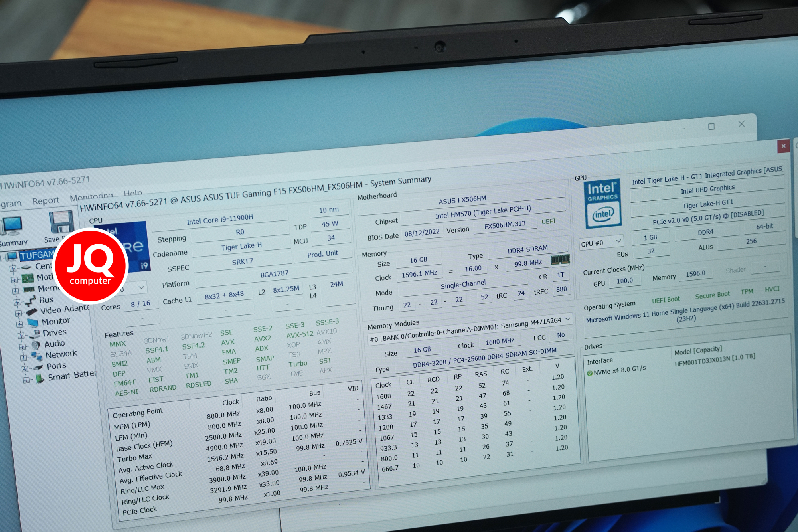Screen dimensions: 798x532
Task: Open the memory module Samsung M471A2G4 dropdown
Action: point(470,330)
